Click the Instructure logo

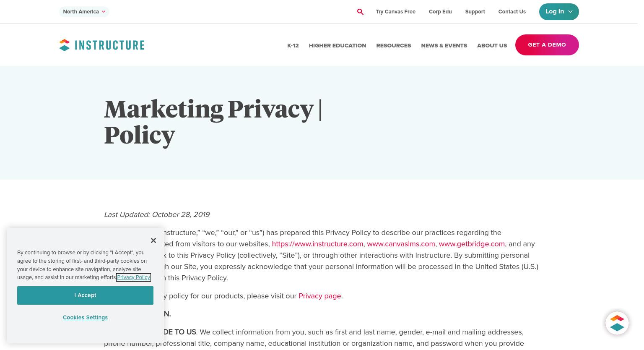click(102, 45)
